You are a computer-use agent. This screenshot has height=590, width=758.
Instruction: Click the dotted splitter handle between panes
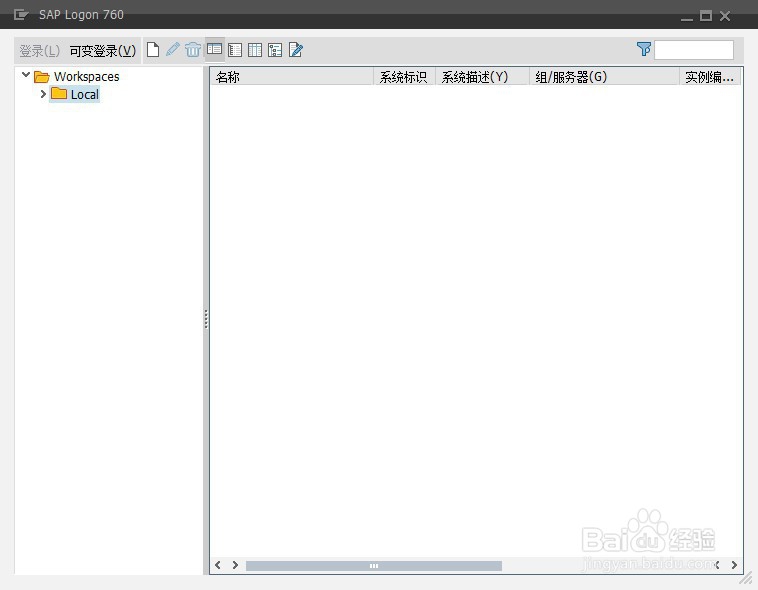tap(206, 319)
